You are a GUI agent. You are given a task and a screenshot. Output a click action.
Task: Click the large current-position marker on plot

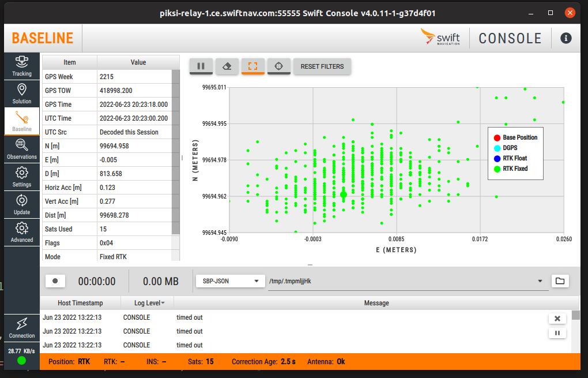coord(344,194)
